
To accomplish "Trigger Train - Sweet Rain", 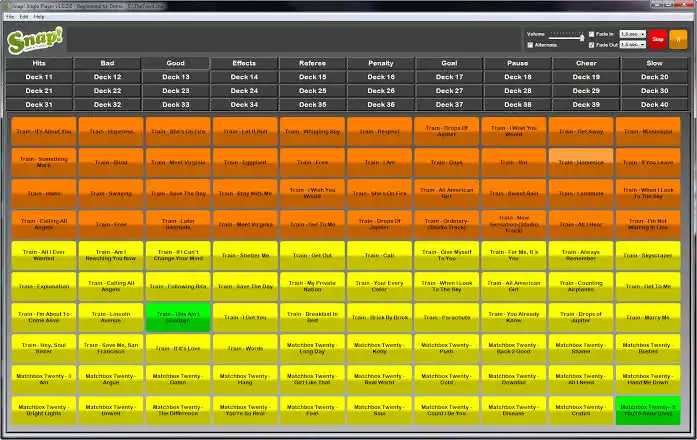I will pyautogui.click(x=514, y=194).
